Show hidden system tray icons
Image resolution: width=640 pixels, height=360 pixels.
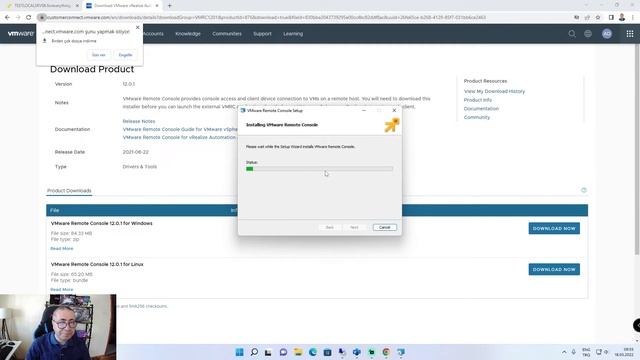[564, 352]
